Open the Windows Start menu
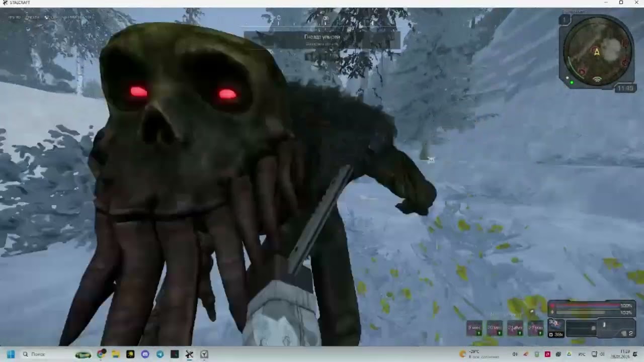The height and width of the screenshot is (362, 644). [x=11, y=354]
